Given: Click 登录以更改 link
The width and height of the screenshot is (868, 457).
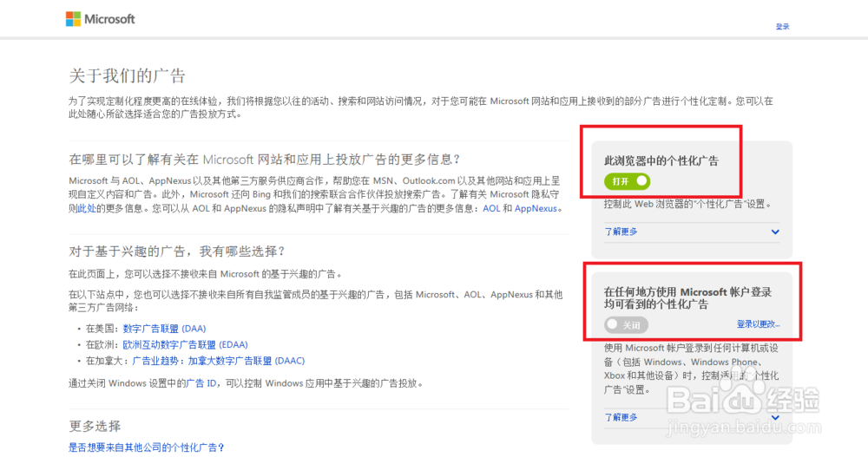Looking at the screenshot, I should coord(758,324).
